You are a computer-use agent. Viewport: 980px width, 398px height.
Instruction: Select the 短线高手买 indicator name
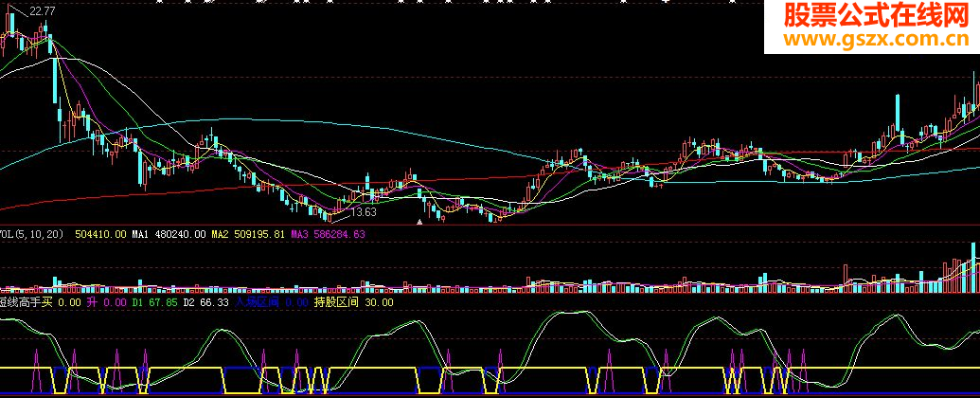[27, 302]
